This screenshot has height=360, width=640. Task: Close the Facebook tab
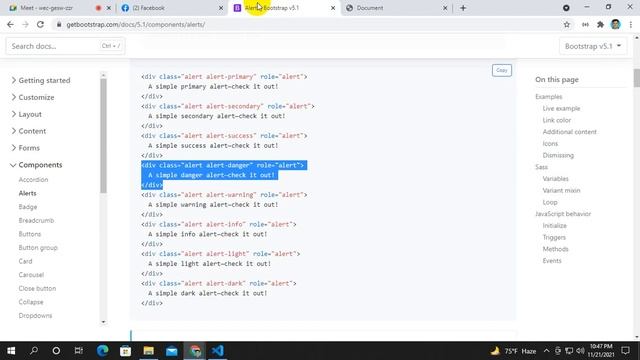(221, 8)
